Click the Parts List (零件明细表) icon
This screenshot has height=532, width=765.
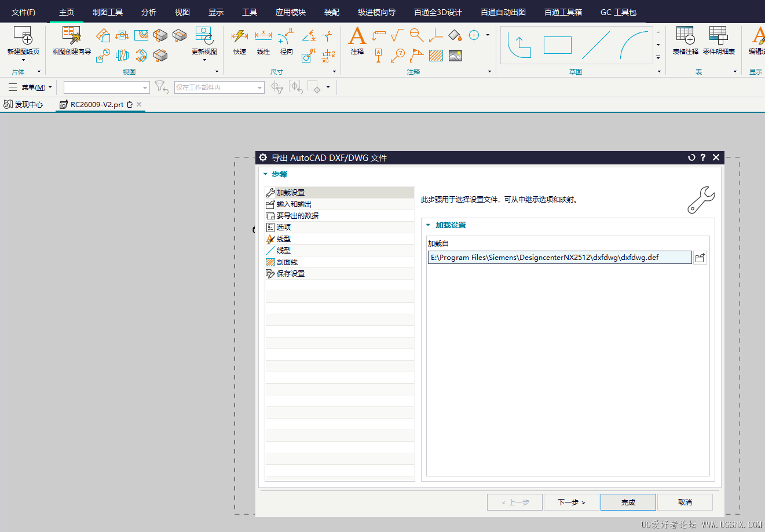tap(719, 36)
